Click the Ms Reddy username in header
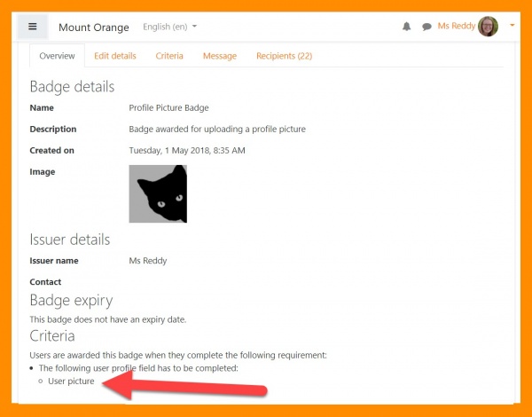Viewport: 532px width, 417px height. click(x=456, y=27)
